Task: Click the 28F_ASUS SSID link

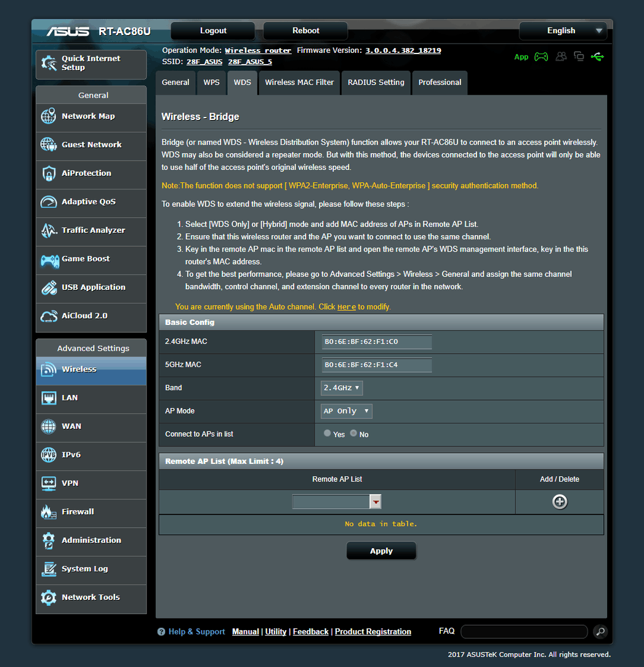Action: [x=204, y=62]
